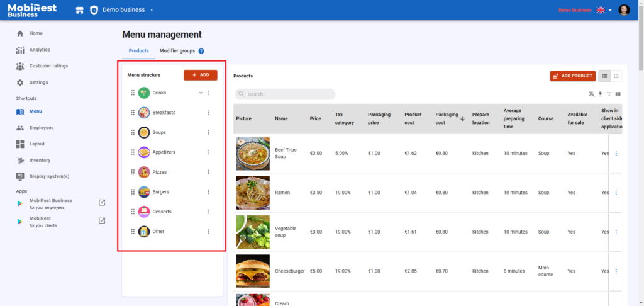
Task: Select the Appetizers category
Action: (x=164, y=152)
